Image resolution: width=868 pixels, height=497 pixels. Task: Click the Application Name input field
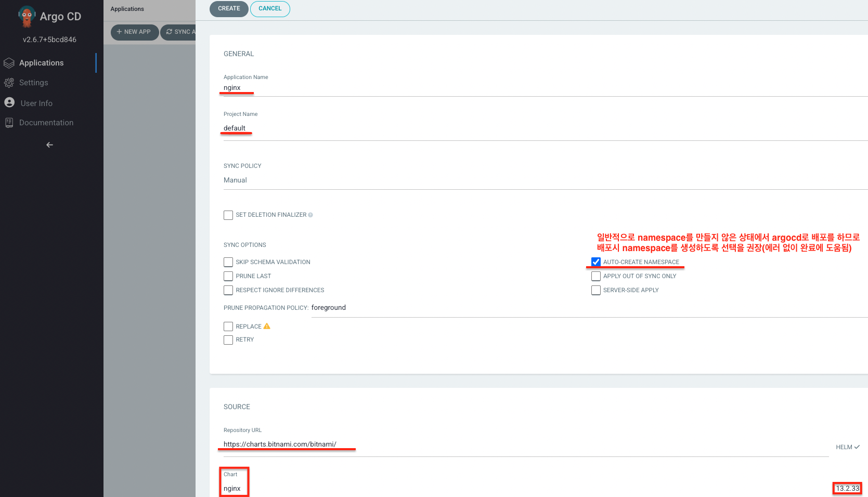[x=546, y=88]
